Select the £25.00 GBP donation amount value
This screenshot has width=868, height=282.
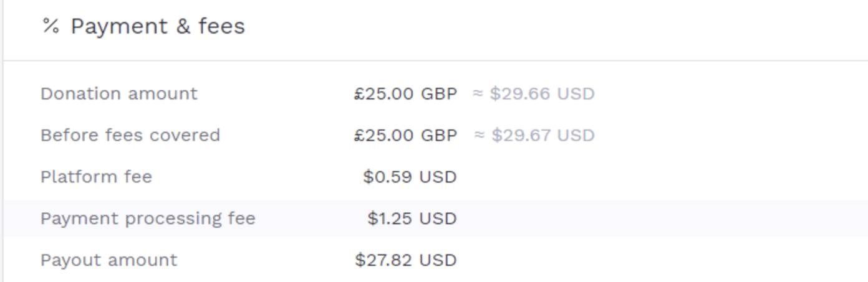click(x=405, y=94)
